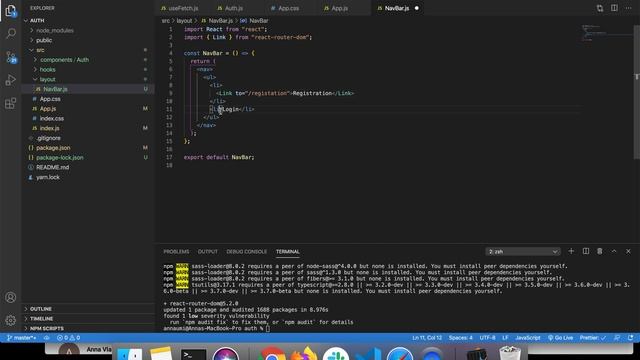Open the DEBUG CONSOLE panel tab

[x=247, y=252]
